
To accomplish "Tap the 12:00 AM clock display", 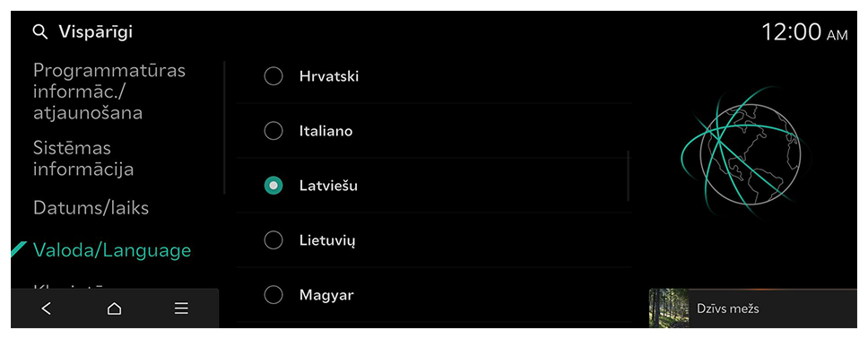I will [x=805, y=32].
